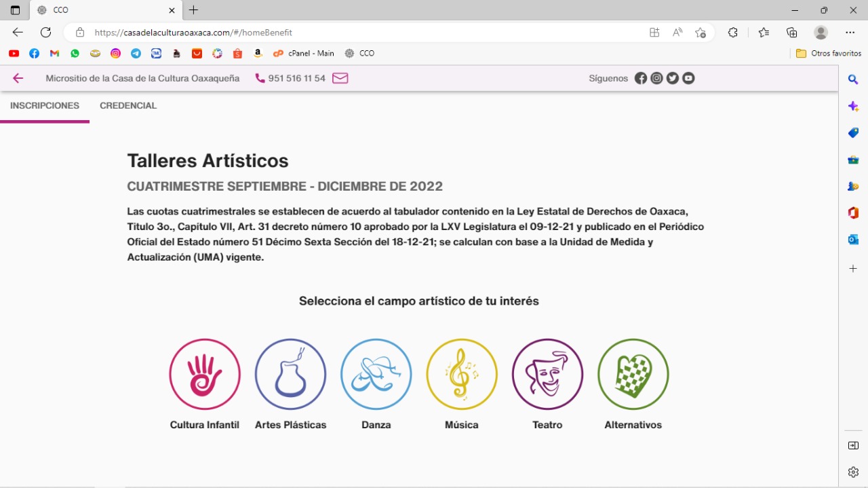Click the pink email envelope icon

(340, 78)
